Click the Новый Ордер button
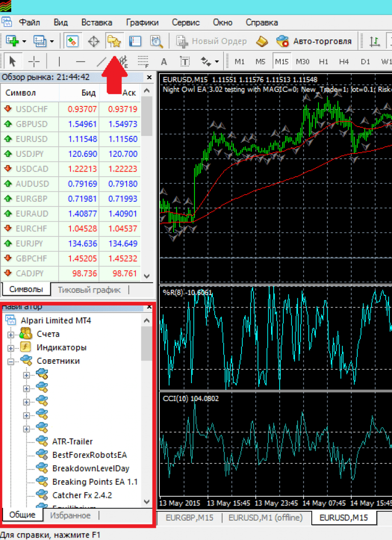392x540 pixels. (x=211, y=41)
